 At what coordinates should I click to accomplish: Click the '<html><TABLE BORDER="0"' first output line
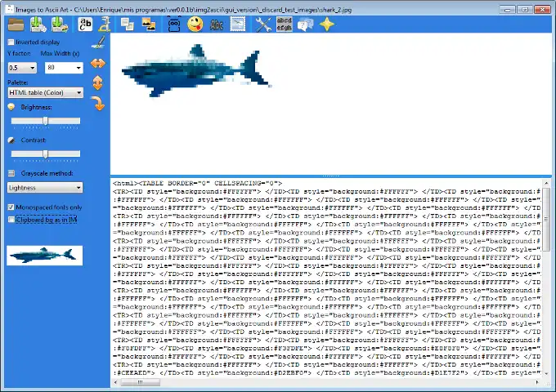pos(198,183)
